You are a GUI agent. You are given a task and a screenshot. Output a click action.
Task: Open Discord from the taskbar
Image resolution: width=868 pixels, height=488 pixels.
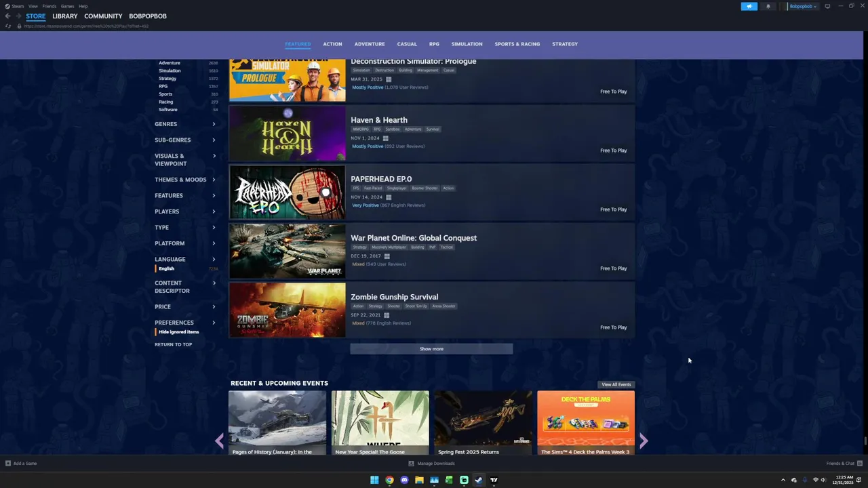404,480
